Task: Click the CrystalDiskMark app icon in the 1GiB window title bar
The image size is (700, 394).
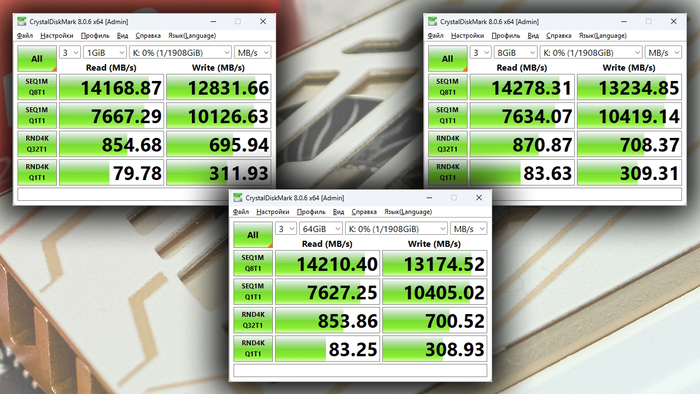Action: coord(22,21)
